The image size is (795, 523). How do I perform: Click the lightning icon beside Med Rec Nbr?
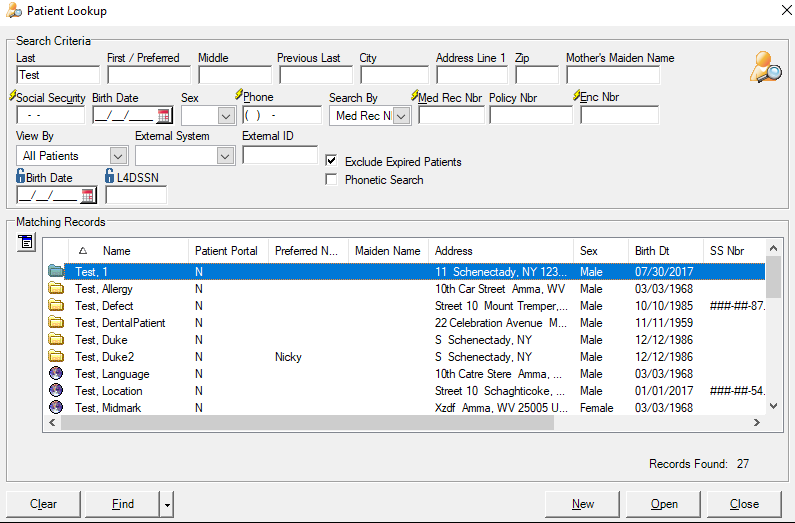(x=415, y=95)
